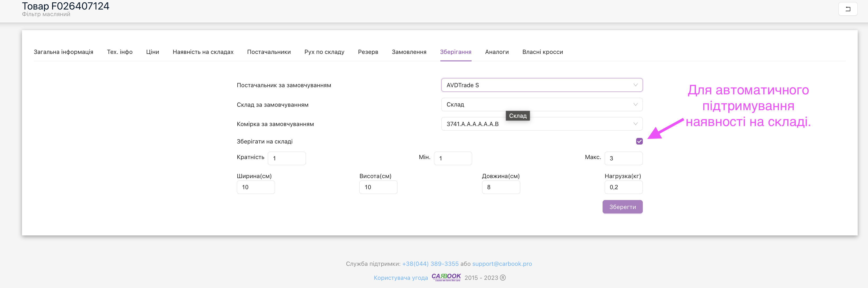Click the support phone number link
The width and height of the screenshot is (868, 288).
click(x=430, y=264)
